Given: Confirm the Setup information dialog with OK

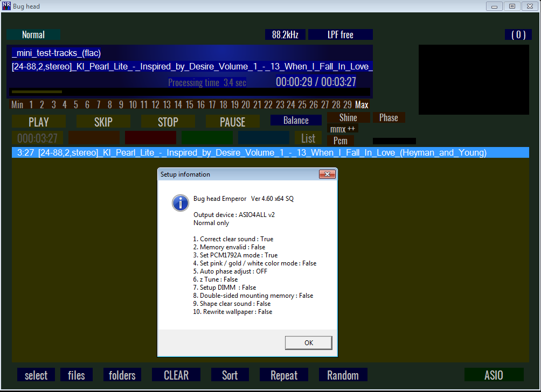Looking at the screenshot, I should pyautogui.click(x=308, y=342).
